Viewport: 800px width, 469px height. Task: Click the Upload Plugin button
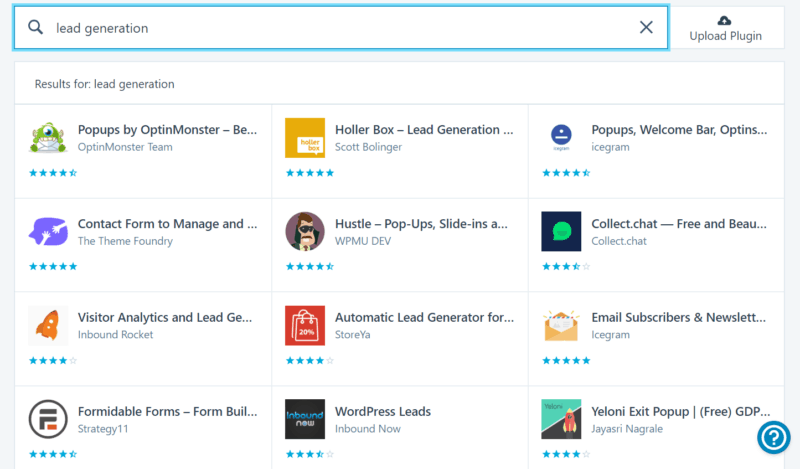click(x=726, y=28)
